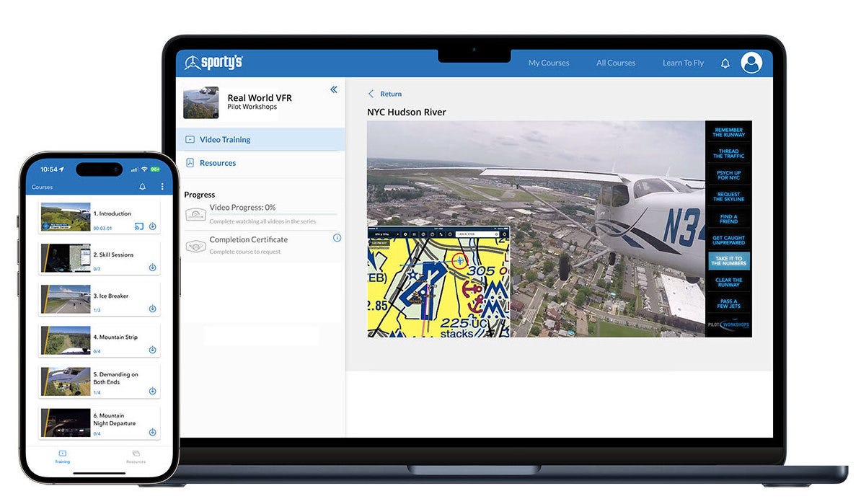Download the 3. Ice Breaker lesson
The height and width of the screenshot is (504, 861).
[x=153, y=309]
